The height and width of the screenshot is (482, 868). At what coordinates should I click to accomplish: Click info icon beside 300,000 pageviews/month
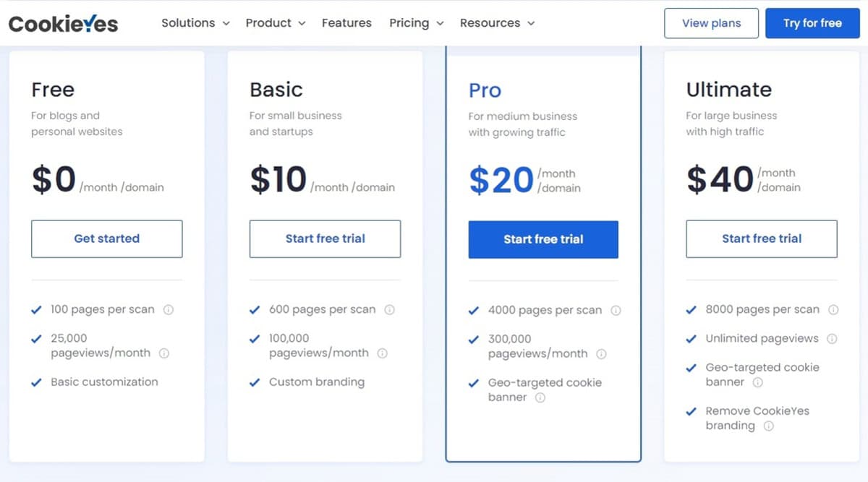pyautogui.click(x=601, y=354)
